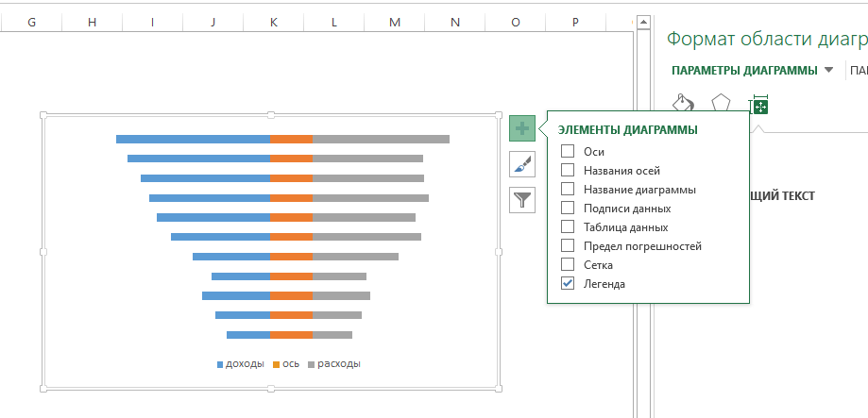The height and width of the screenshot is (418, 868).
Task: Open Chart Styles paintbrush button
Action: pyautogui.click(x=522, y=164)
